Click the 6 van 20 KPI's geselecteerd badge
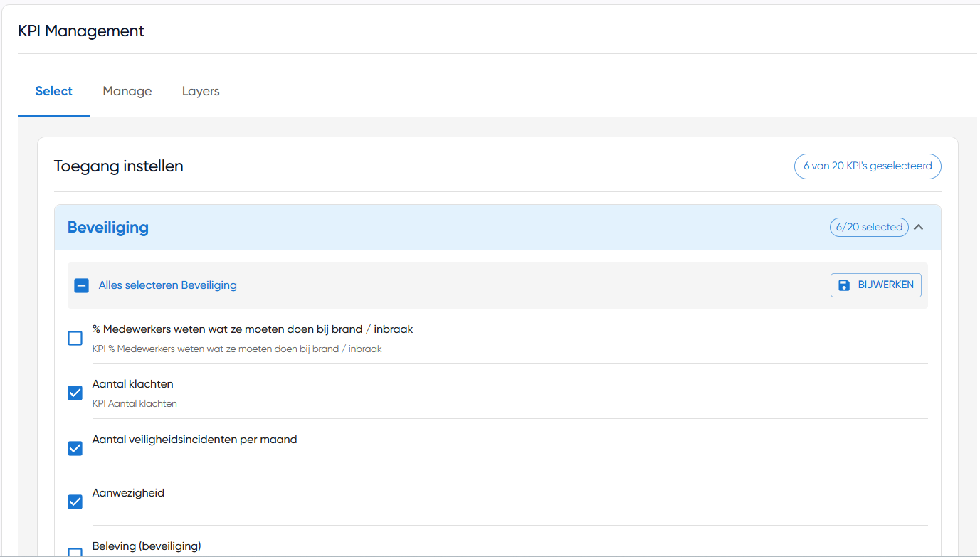 click(868, 166)
